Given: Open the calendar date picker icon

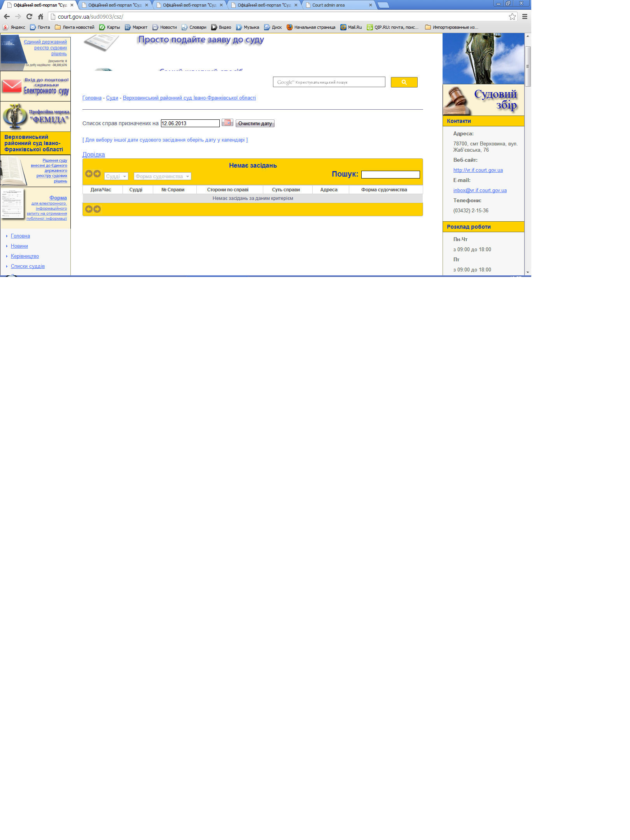Looking at the screenshot, I should [227, 122].
